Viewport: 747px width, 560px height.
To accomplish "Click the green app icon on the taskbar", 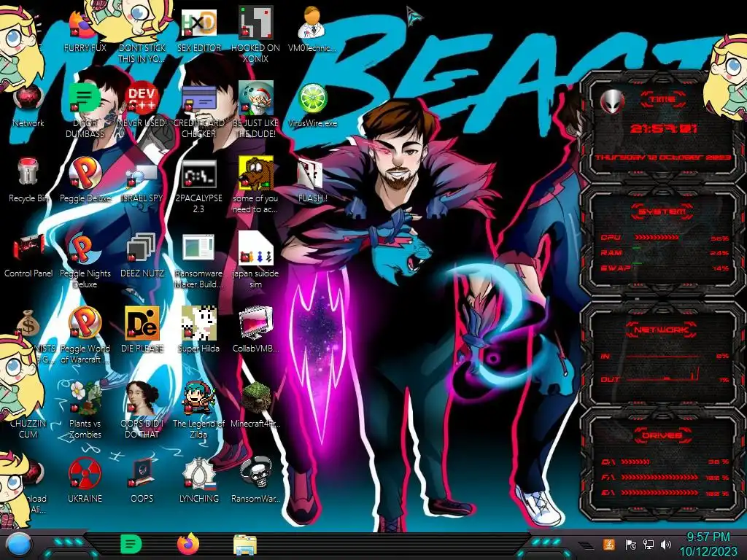I will [131, 544].
